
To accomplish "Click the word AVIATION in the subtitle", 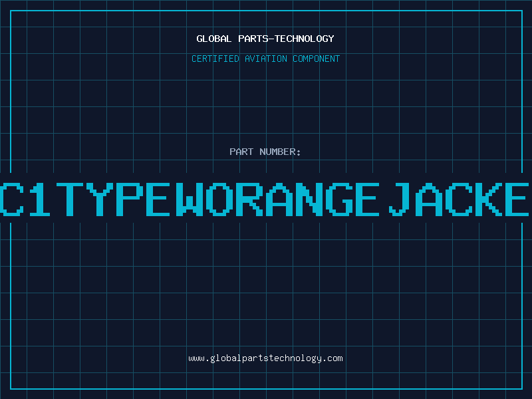I will click(267, 59).
